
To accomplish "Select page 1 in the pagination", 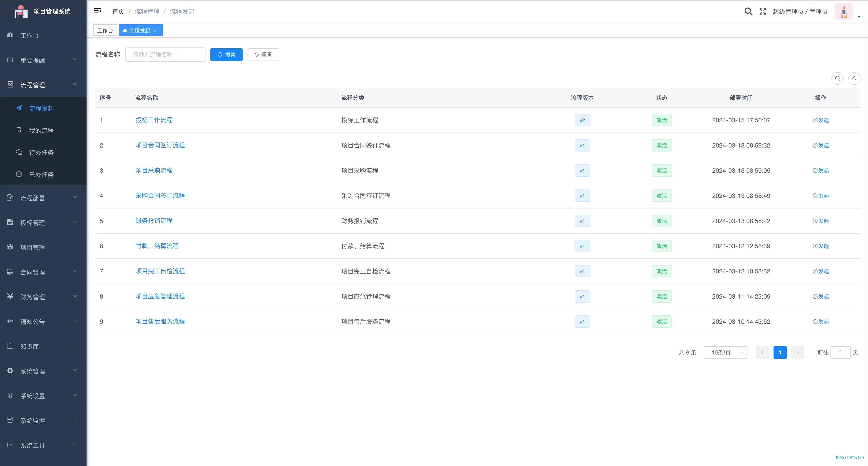I will [x=780, y=352].
